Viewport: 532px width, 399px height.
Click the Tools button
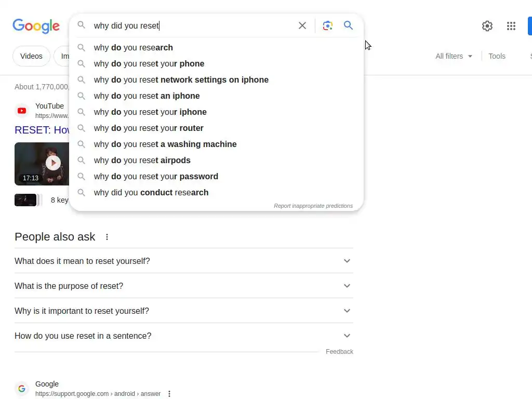497,56
